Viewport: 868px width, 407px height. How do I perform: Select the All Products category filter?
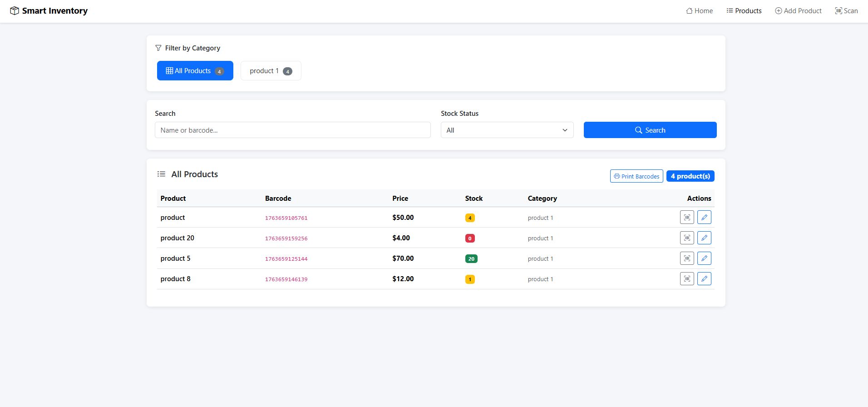195,71
